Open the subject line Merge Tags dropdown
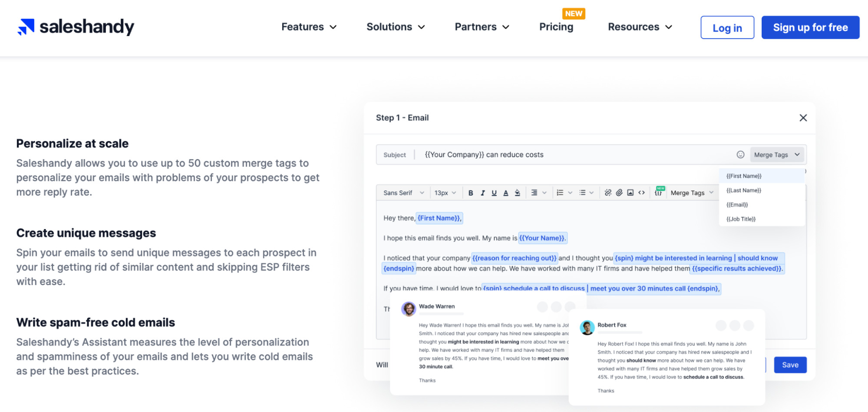This screenshot has width=868, height=412. (x=776, y=155)
